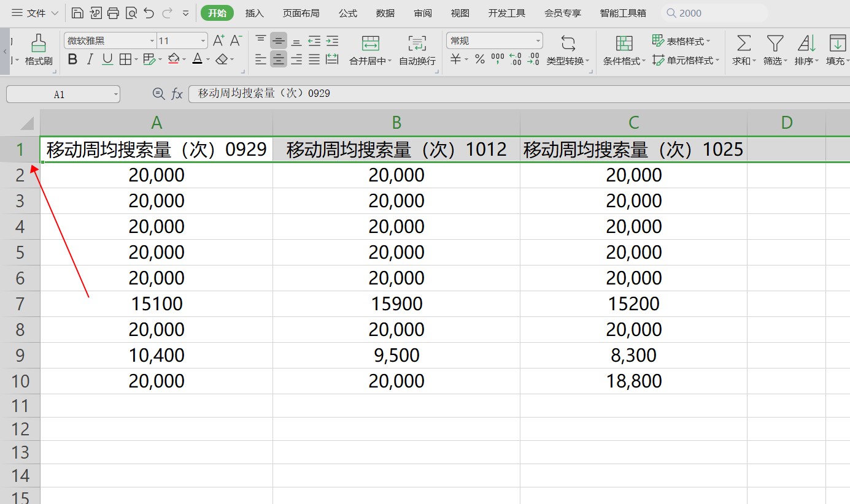
Task: Click the 合并居中 button
Action: coord(370,50)
